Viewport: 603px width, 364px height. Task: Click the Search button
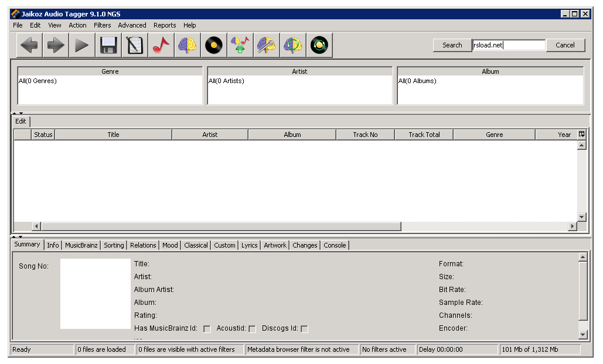click(x=452, y=45)
